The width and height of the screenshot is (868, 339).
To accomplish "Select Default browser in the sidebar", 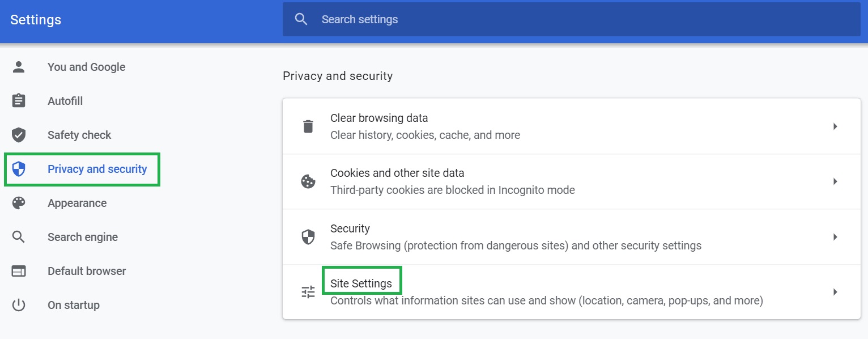I will pos(87,271).
